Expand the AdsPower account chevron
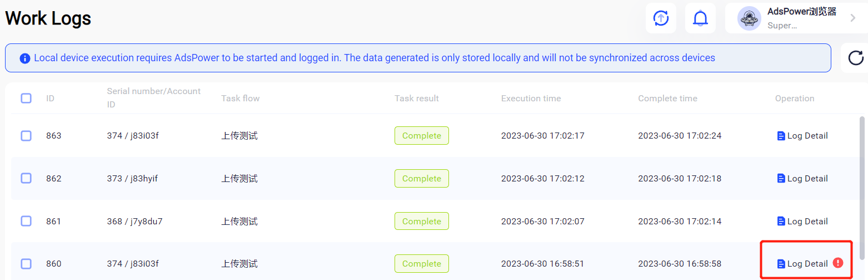This screenshot has width=868, height=280. coord(853,18)
